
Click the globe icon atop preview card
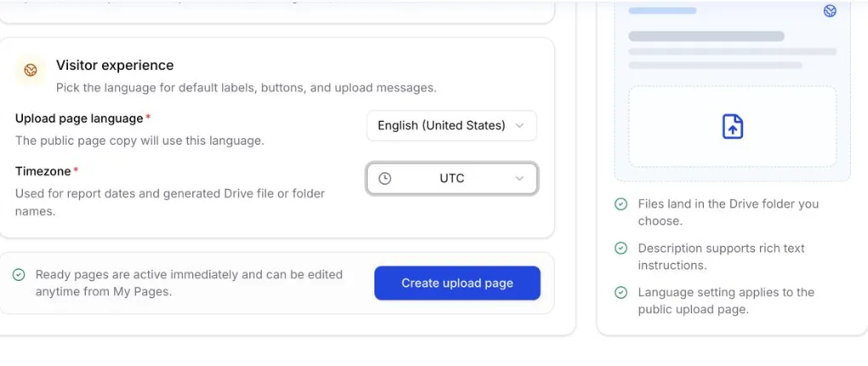(x=830, y=10)
